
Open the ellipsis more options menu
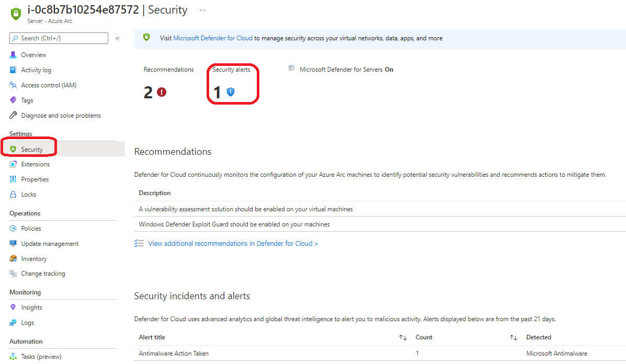(x=202, y=10)
